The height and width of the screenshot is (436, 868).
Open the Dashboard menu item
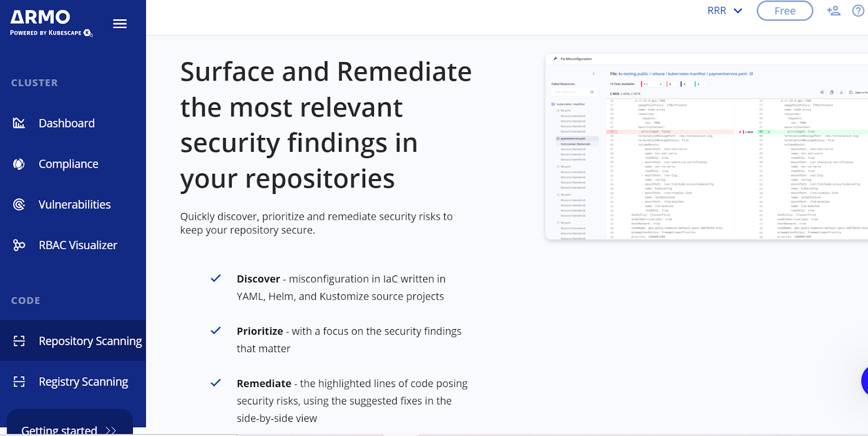point(67,123)
